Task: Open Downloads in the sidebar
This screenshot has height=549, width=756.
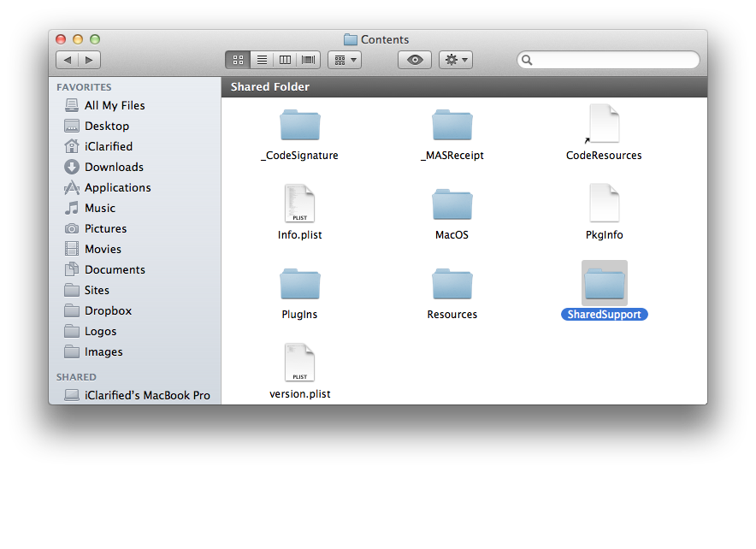Action: (x=114, y=167)
